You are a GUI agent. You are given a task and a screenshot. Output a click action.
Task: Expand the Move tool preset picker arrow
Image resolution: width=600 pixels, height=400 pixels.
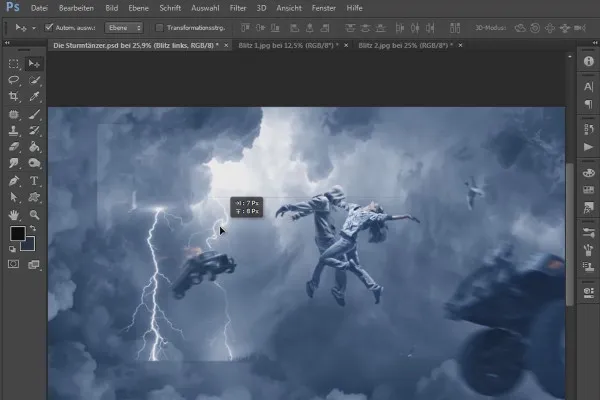point(33,28)
